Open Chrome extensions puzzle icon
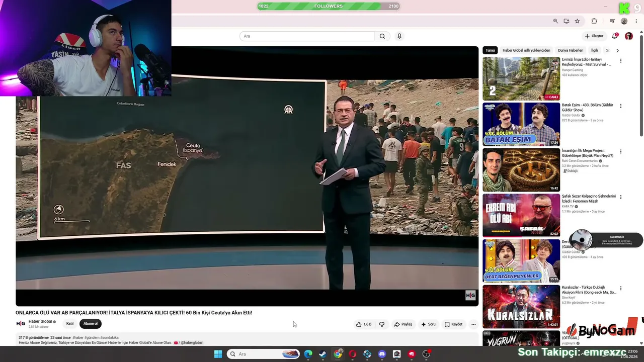The width and height of the screenshot is (644, 362). (594, 21)
